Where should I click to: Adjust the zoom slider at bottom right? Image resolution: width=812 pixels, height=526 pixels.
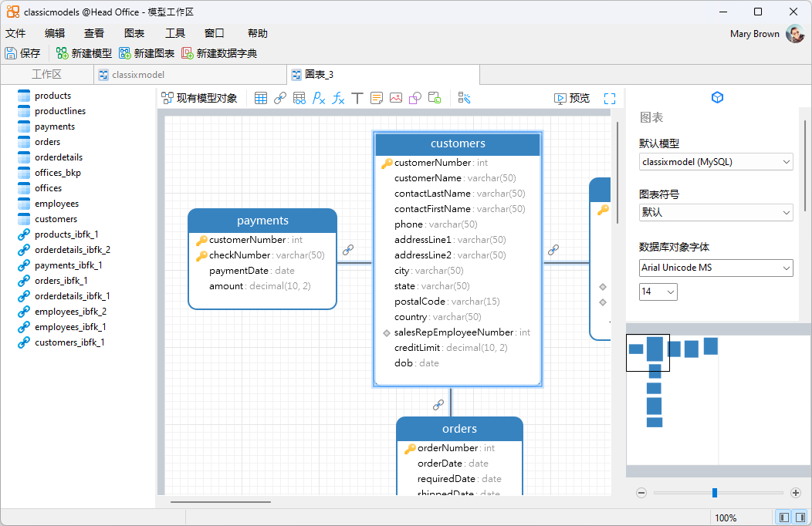pos(715,492)
